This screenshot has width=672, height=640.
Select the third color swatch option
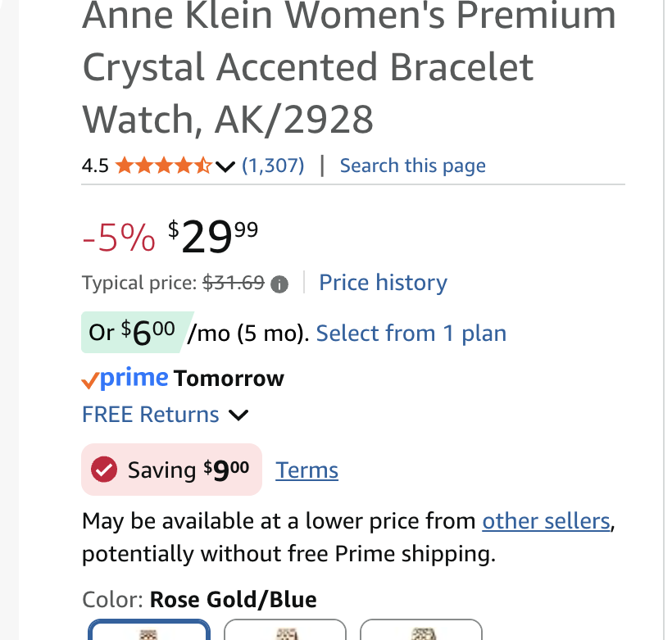click(x=421, y=631)
